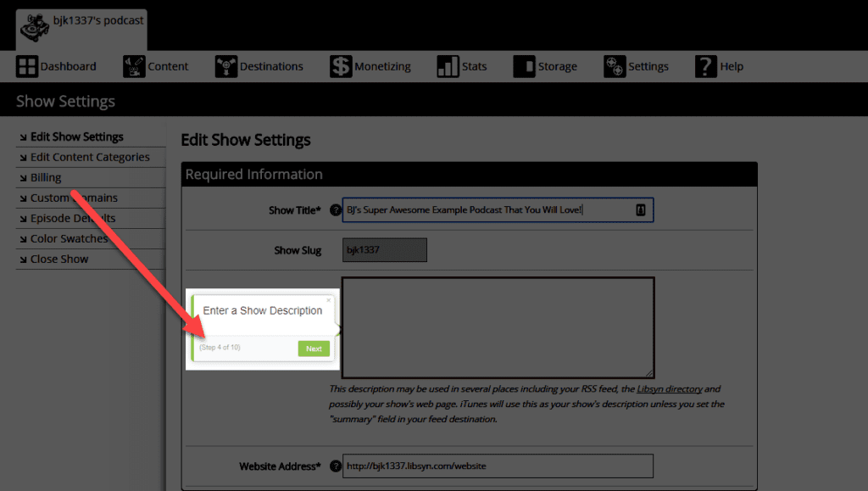This screenshot has height=491, width=868.
Task: Click the Settings gears icon
Action: tap(615, 66)
